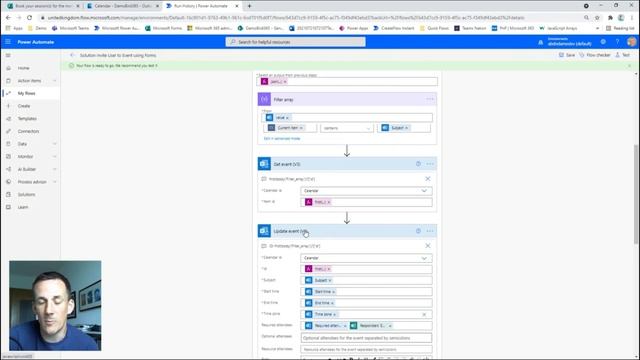Expand the AI Builder section chevron
The width and height of the screenshot is (640, 360).
pyautogui.click(x=55, y=169)
